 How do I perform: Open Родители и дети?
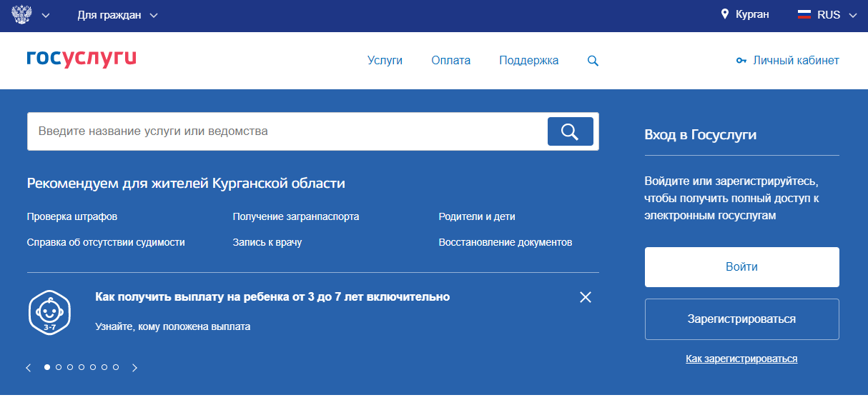[477, 216]
